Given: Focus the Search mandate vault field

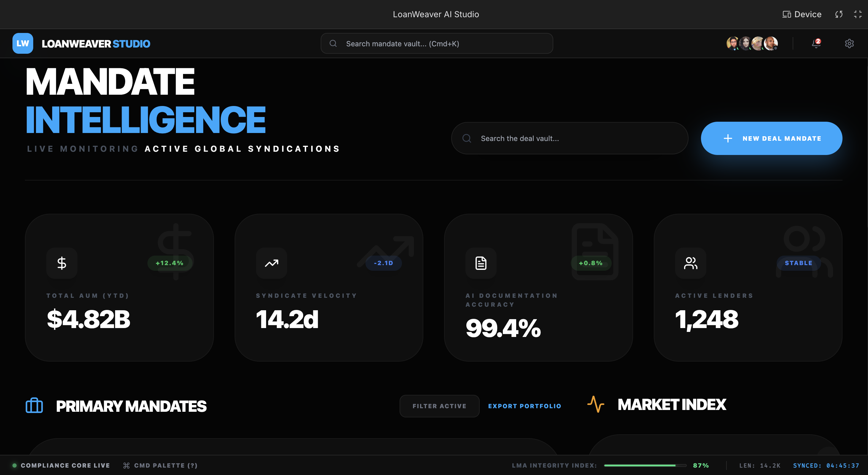Looking at the screenshot, I should (x=436, y=43).
